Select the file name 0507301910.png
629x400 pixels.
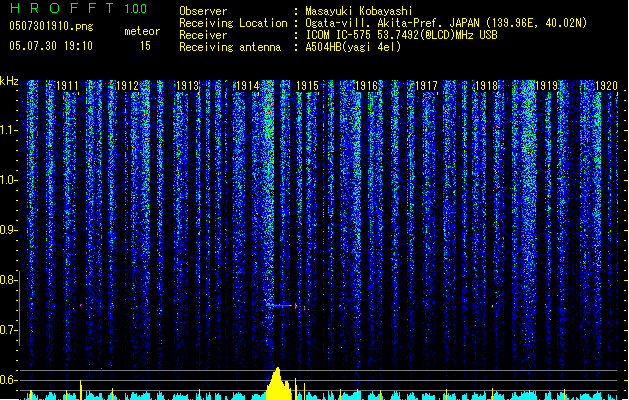coord(51,26)
